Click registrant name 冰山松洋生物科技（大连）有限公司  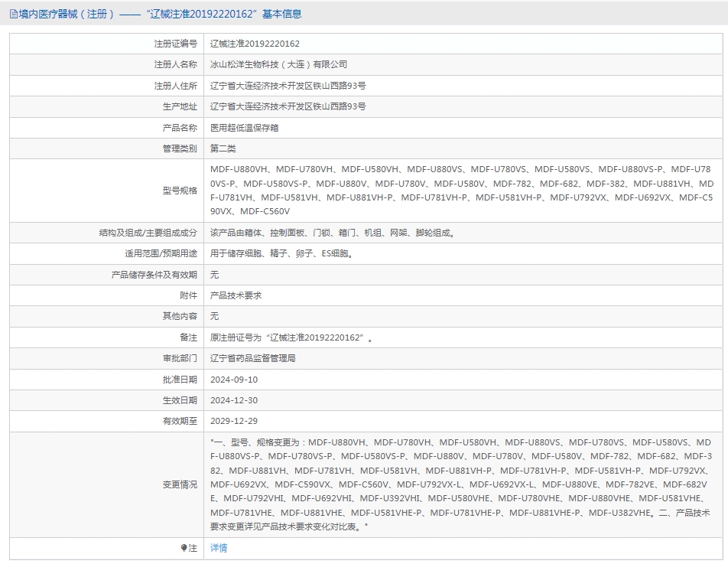pos(278,65)
